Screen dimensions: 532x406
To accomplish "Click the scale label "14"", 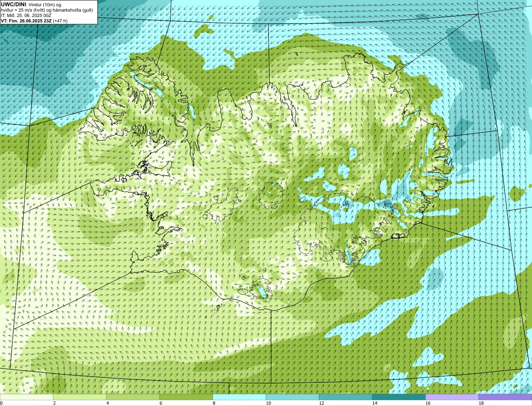I will (x=375, y=403).
